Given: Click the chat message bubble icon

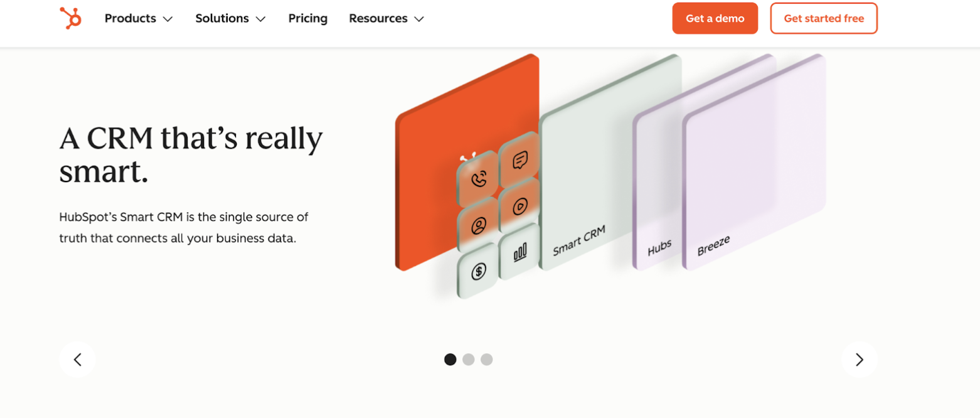Looking at the screenshot, I should [519, 159].
